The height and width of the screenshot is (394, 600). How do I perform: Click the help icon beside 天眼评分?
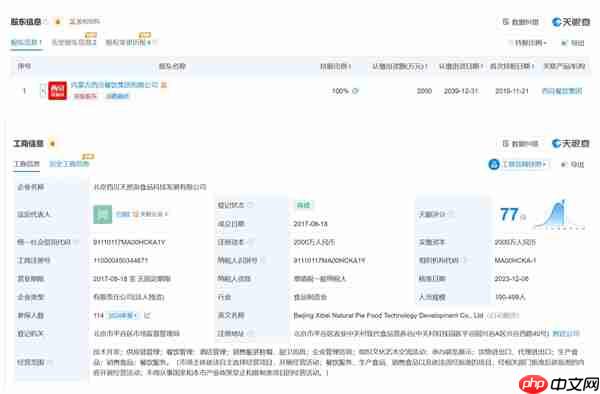click(451, 214)
